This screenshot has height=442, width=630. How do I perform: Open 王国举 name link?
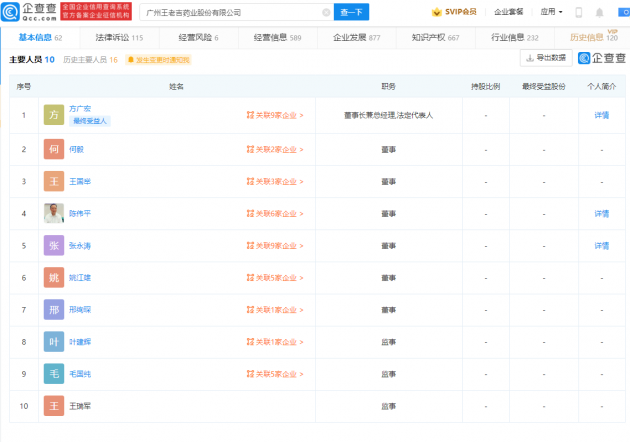tap(80, 181)
